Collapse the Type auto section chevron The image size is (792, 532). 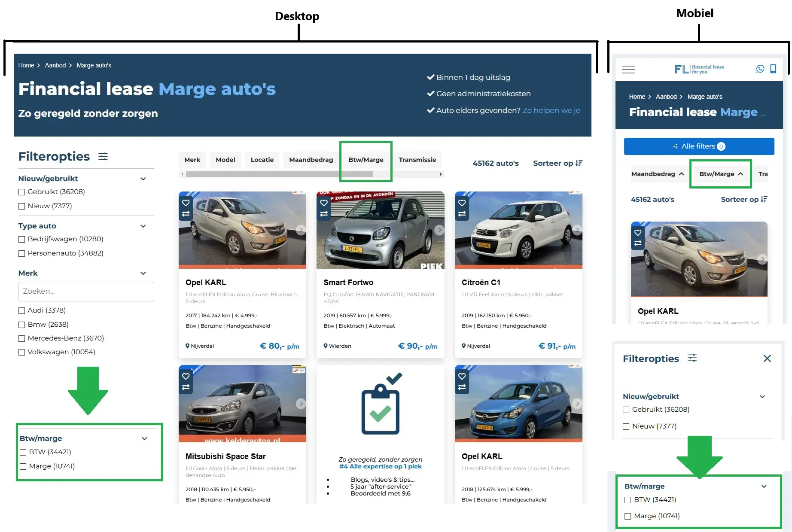pyautogui.click(x=143, y=226)
